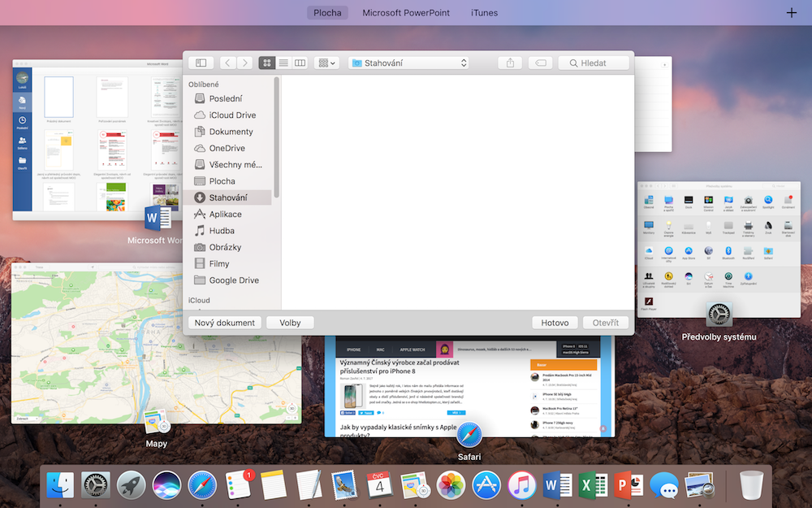Open Photos app in the Dock
Image resolution: width=812 pixels, height=508 pixels.
point(450,485)
